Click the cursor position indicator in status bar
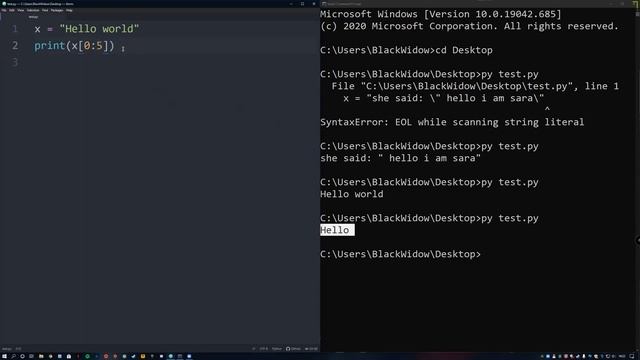Image resolution: width=640 pixels, height=360 pixels. click(x=18, y=349)
